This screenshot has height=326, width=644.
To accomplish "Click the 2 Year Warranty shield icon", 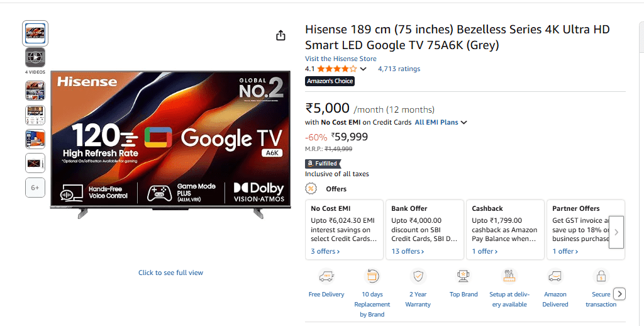I will (x=418, y=276).
